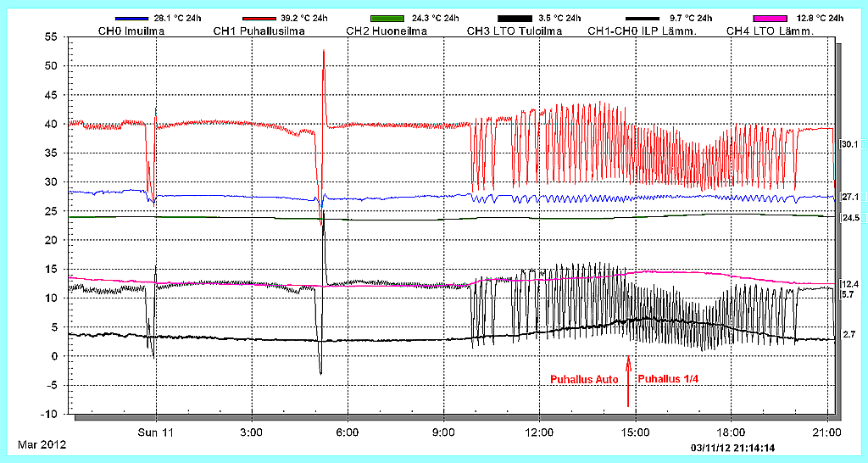This screenshot has height=463, width=868.
Task: Click the CH2 Huoneilma channel label
Action: 387,31
